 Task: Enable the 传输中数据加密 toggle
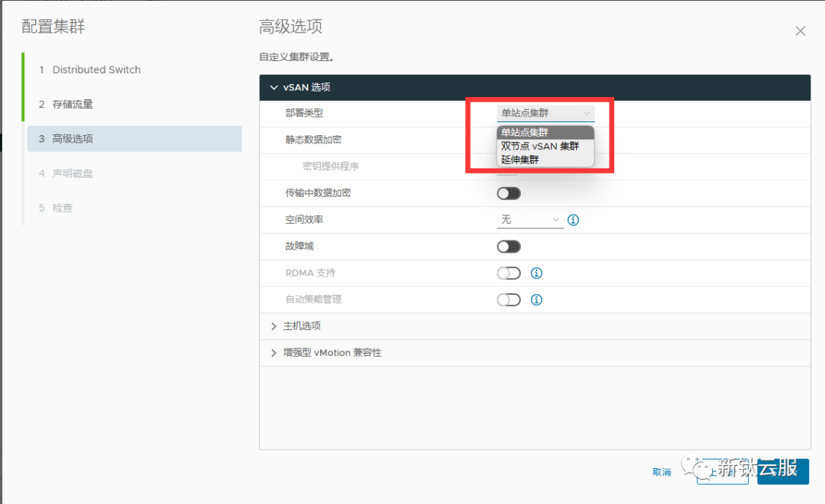509,192
